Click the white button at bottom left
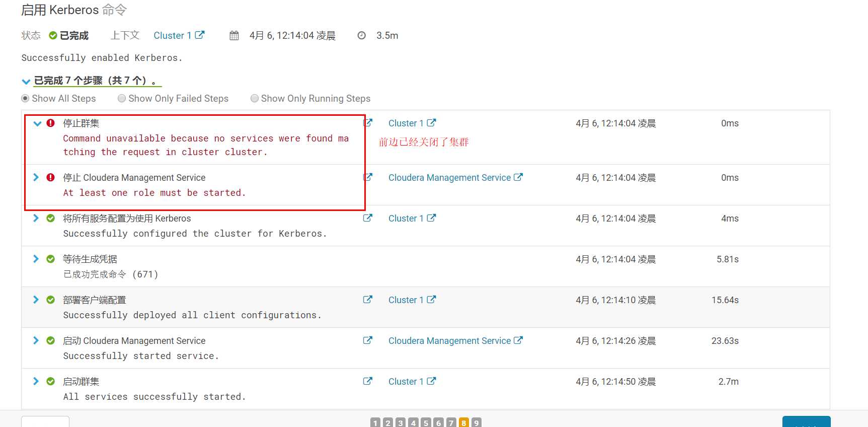Image resolution: width=868 pixels, height=427 pixels. (x=45, y=421)
